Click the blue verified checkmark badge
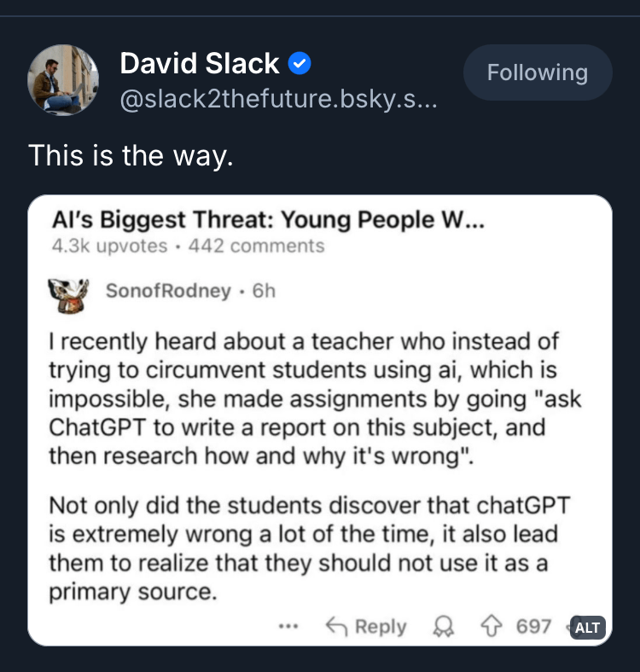 [300, 63]
